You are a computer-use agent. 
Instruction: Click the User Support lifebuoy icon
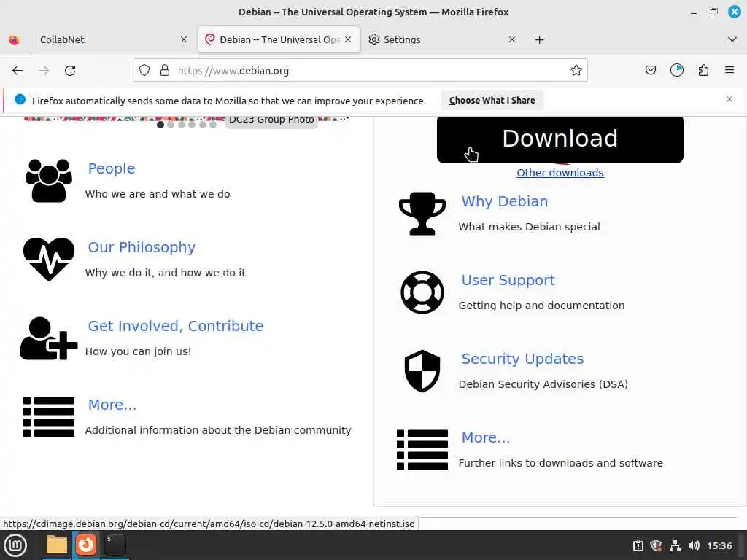(x=422, y=292)
